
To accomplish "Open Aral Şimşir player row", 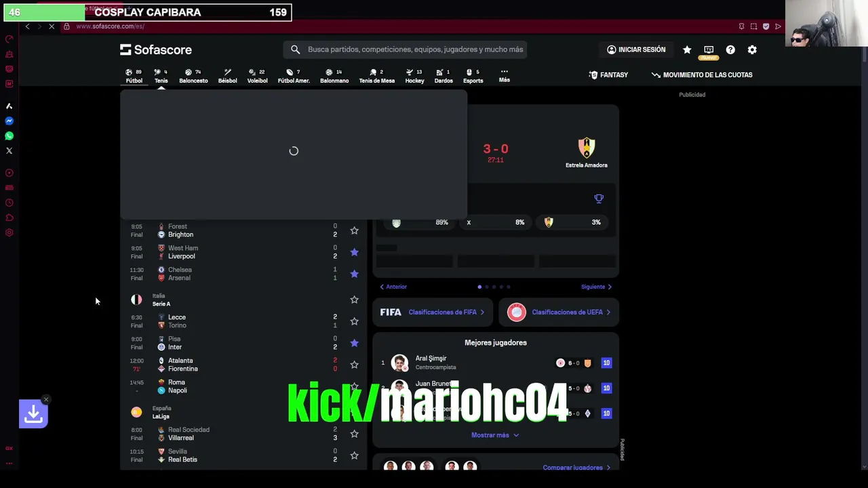I will tap(496, 363).
